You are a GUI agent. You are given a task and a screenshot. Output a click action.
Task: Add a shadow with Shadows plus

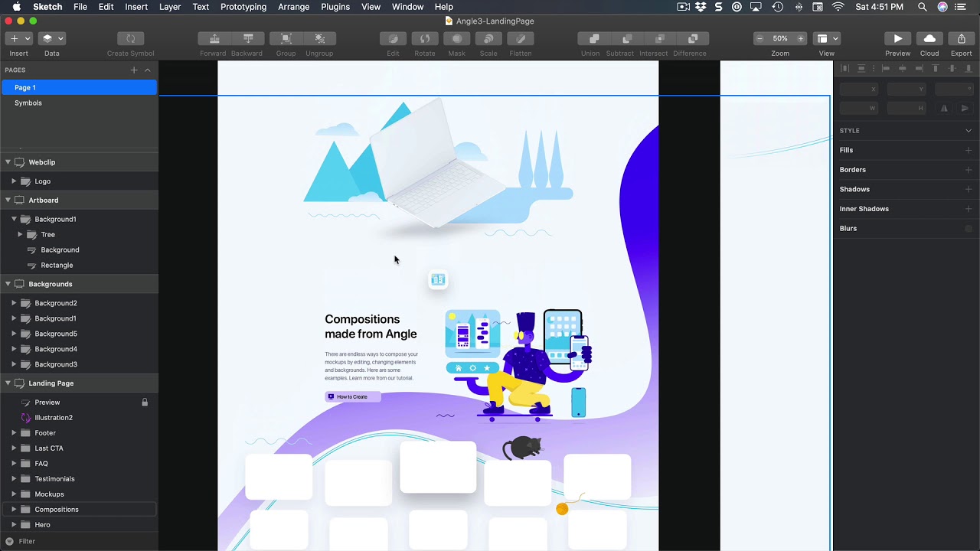(x=969, y=189)
